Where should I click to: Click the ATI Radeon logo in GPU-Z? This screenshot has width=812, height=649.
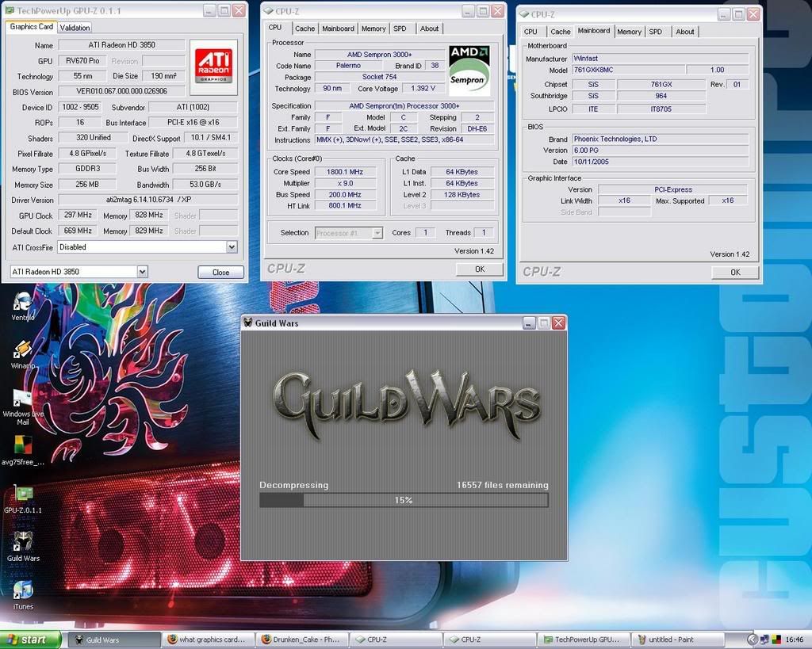tap(213, 67)
